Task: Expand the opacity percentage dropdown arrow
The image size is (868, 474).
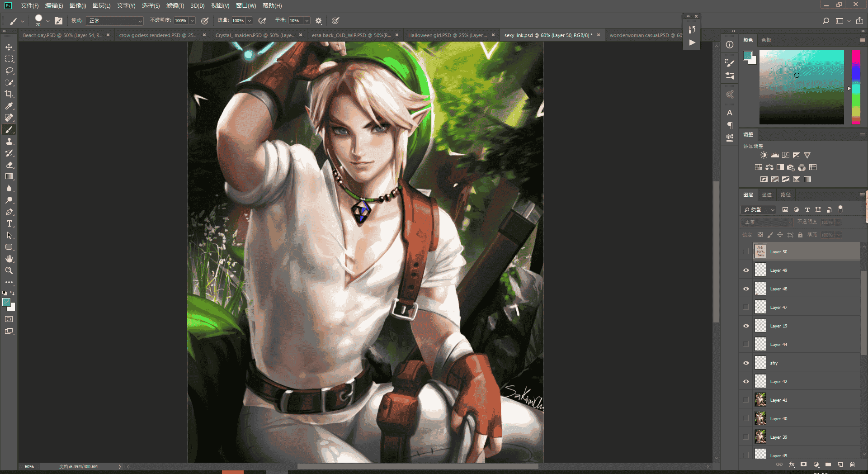Action: click(192, 21)
